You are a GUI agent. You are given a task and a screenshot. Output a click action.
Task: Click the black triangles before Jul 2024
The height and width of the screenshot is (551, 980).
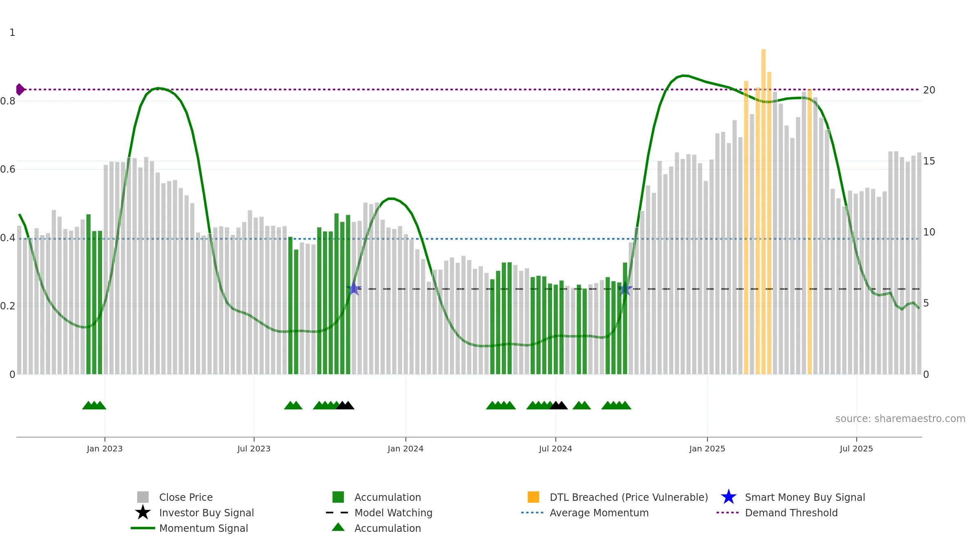559,405
